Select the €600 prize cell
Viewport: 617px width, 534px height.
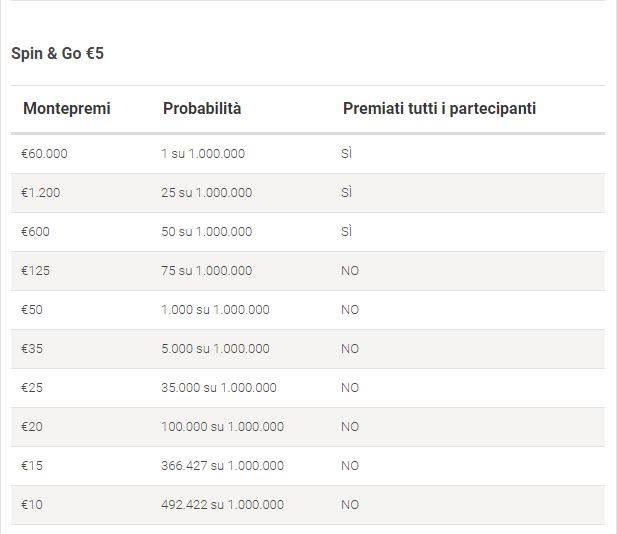coord(35,231)
